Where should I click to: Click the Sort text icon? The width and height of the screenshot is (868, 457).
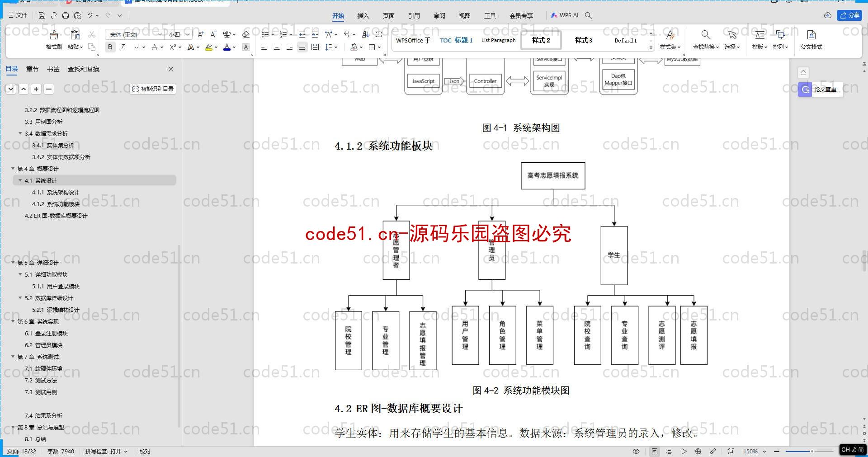pyautogui.click(x=366, y=34)
